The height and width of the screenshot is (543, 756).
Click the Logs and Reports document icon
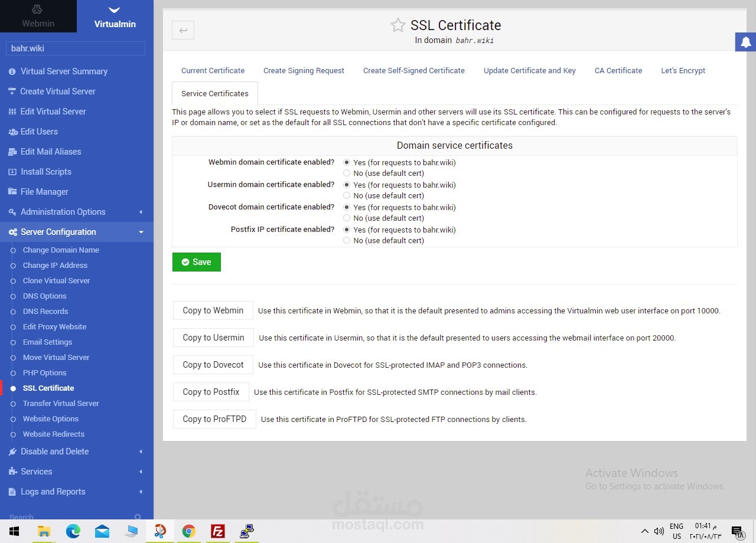12,492
